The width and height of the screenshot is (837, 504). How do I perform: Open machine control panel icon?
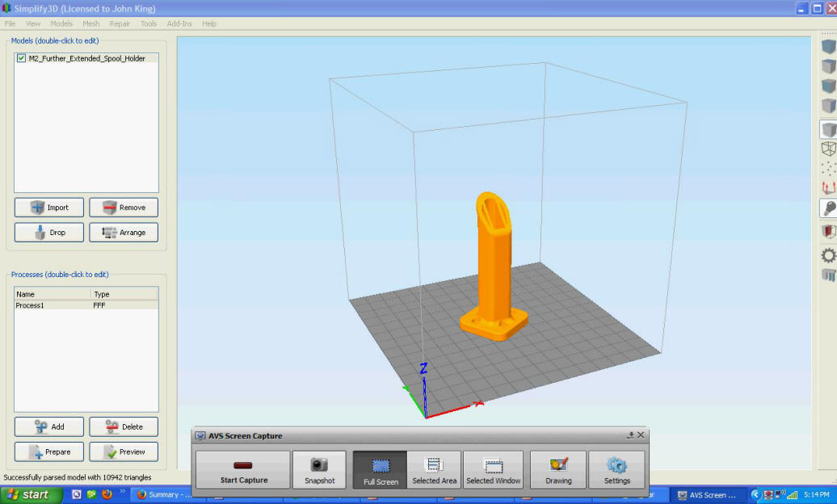[828, 275]
